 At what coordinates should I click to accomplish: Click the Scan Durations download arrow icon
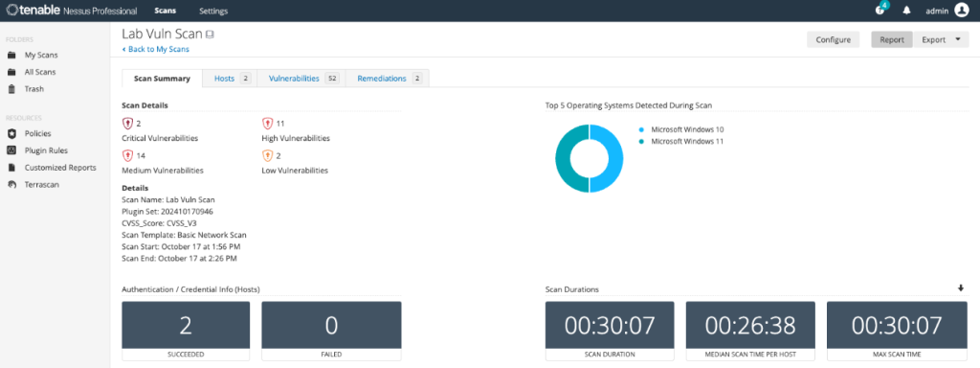point(961,287)
